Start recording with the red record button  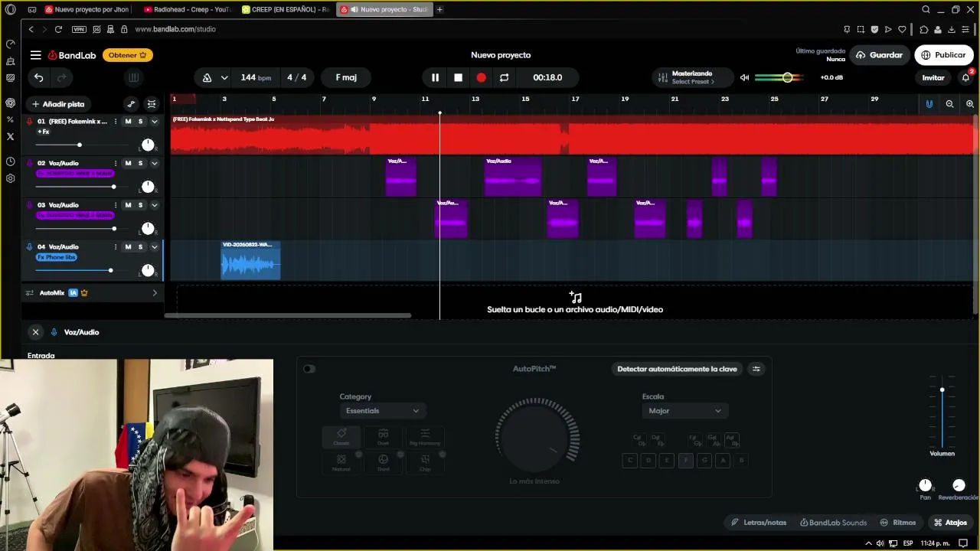coord(481,77)
